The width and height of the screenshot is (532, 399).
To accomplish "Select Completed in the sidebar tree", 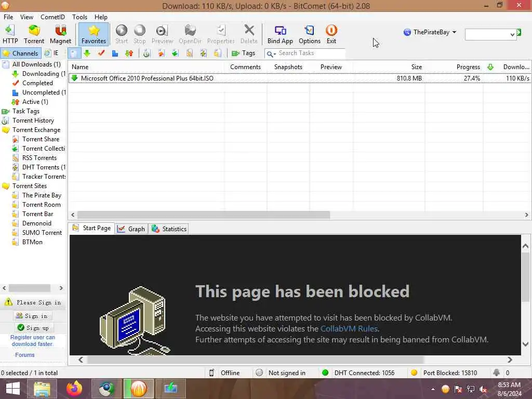I will 37,83.
